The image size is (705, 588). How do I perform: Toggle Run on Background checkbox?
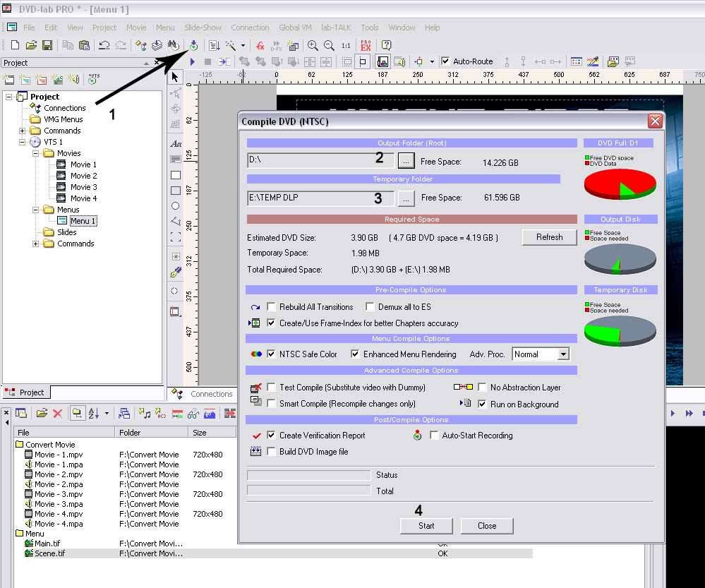click(482, 404)
